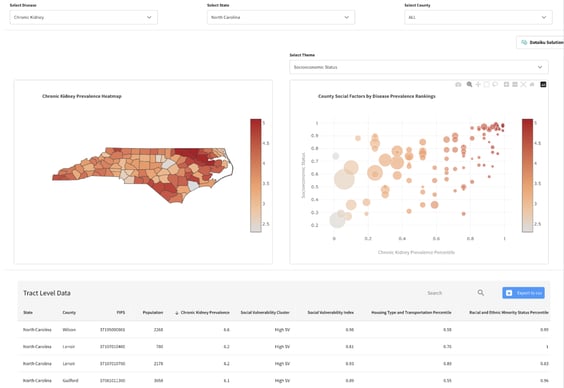564x388 pixels.
Task: Click the population value 780
Action: click(x=160, y=347)
